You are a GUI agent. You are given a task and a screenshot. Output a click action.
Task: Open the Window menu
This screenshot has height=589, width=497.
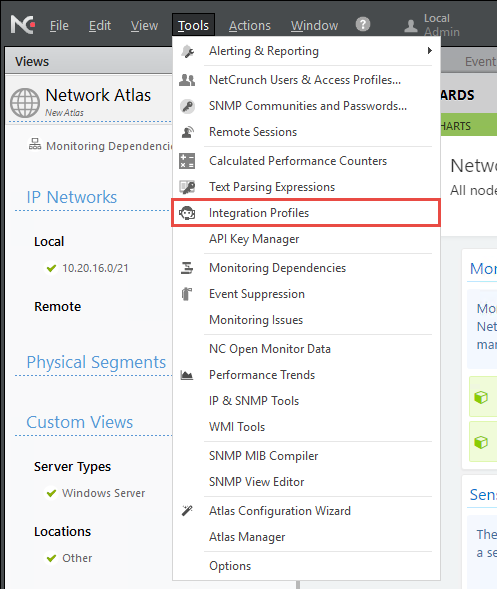tap(314, 26)
